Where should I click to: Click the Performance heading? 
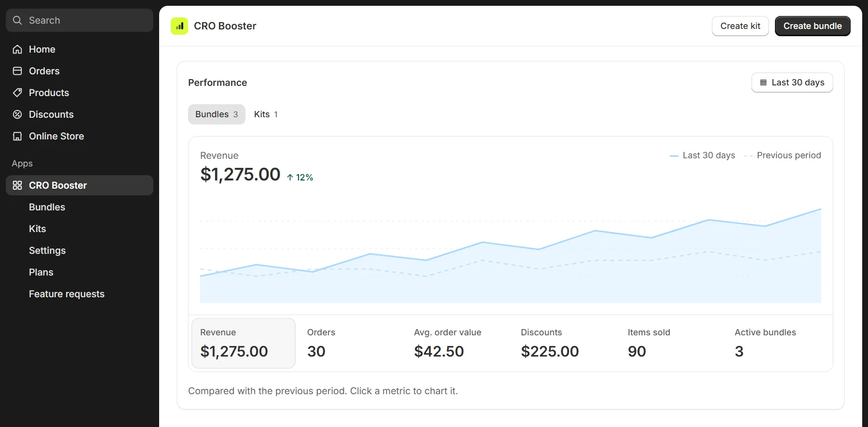pyautogui.click(x=217, y=83)
